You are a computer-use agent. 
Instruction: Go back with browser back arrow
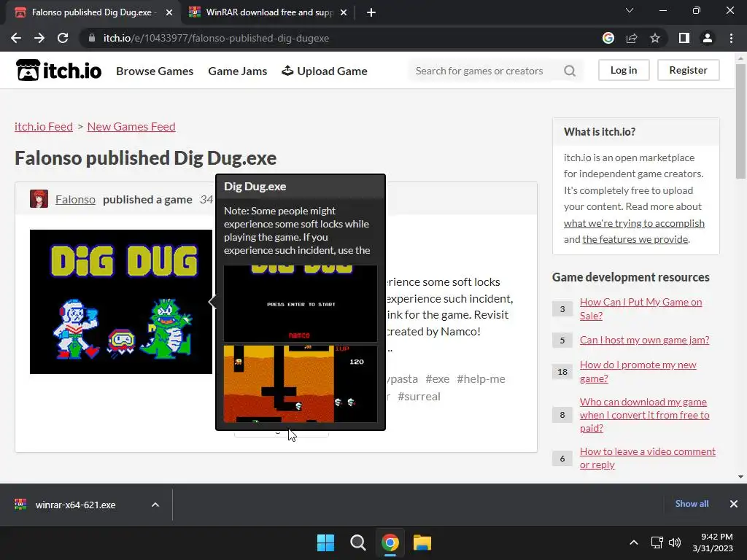pos(16,38)
